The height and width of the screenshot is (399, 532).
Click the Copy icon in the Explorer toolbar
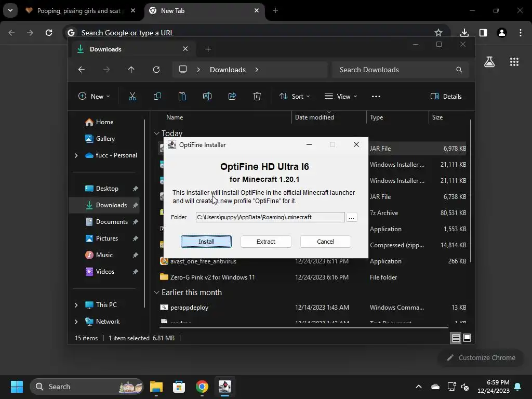pyautogui.click(x=157, y=96)
